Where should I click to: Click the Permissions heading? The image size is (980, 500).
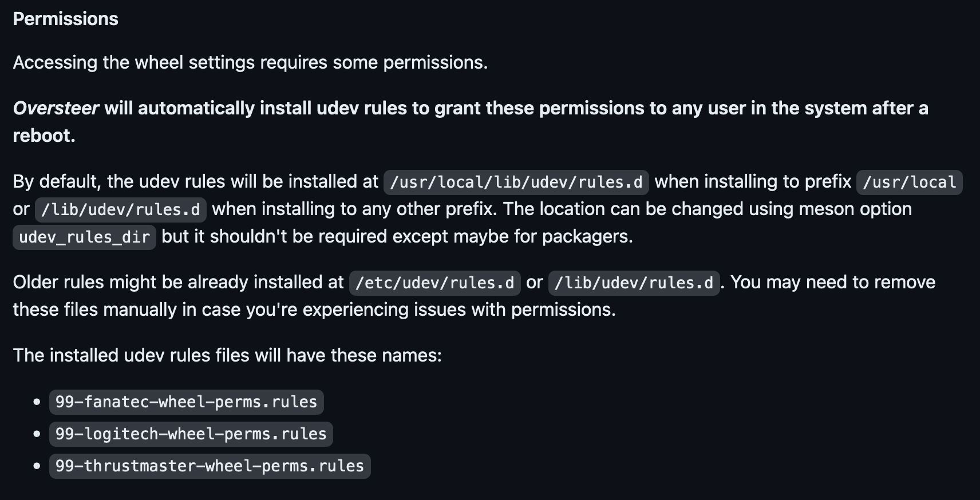click(65, 19)
